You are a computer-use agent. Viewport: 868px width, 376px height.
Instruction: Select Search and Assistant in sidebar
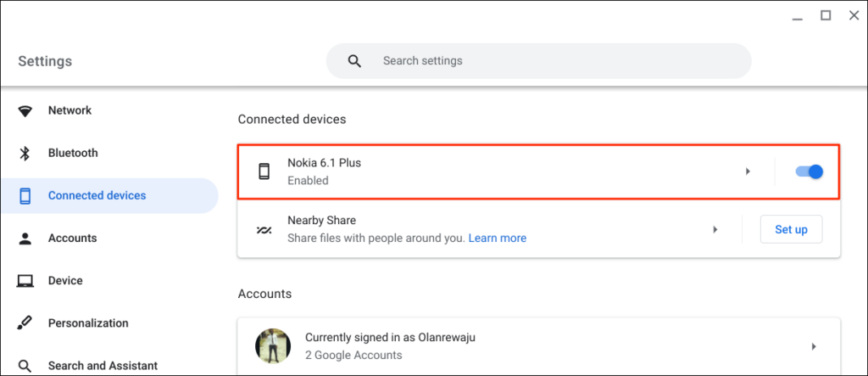pyautogui.click(x=103, y=366)
